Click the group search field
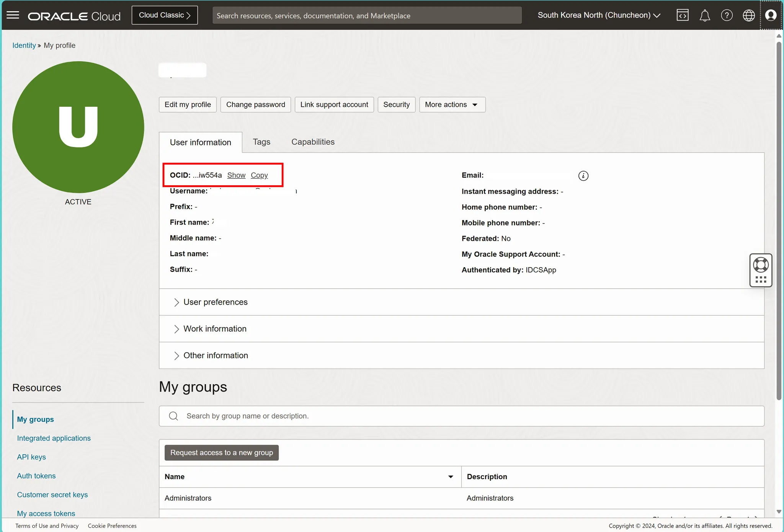784x532 pixels. click(461, 416)
